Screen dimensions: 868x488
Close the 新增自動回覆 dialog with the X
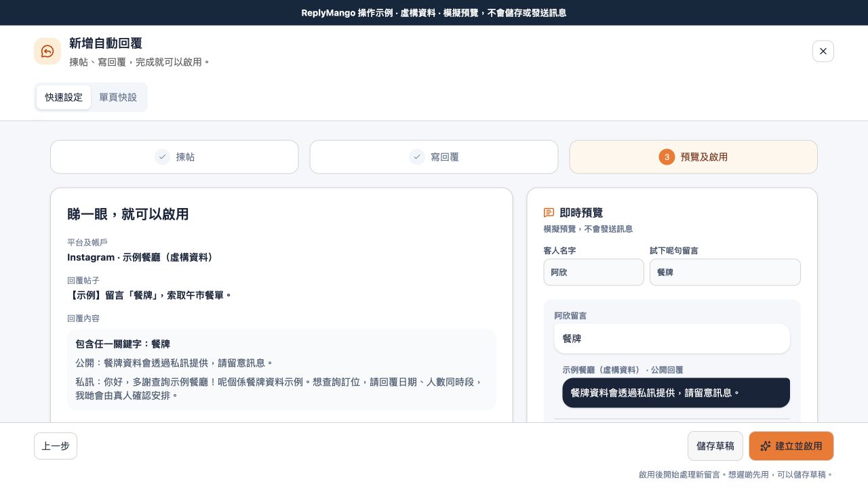pyautogui.click(x=823, y=52)
